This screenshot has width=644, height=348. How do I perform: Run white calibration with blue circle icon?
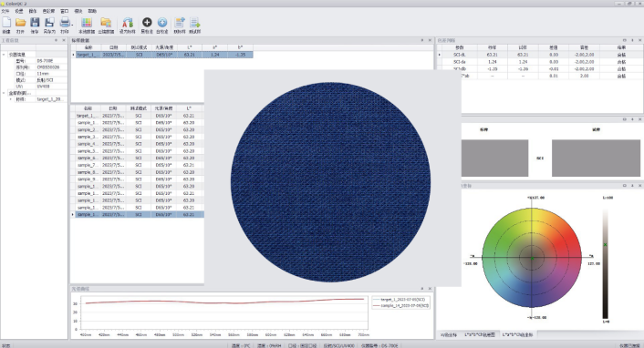coord(162,22)
